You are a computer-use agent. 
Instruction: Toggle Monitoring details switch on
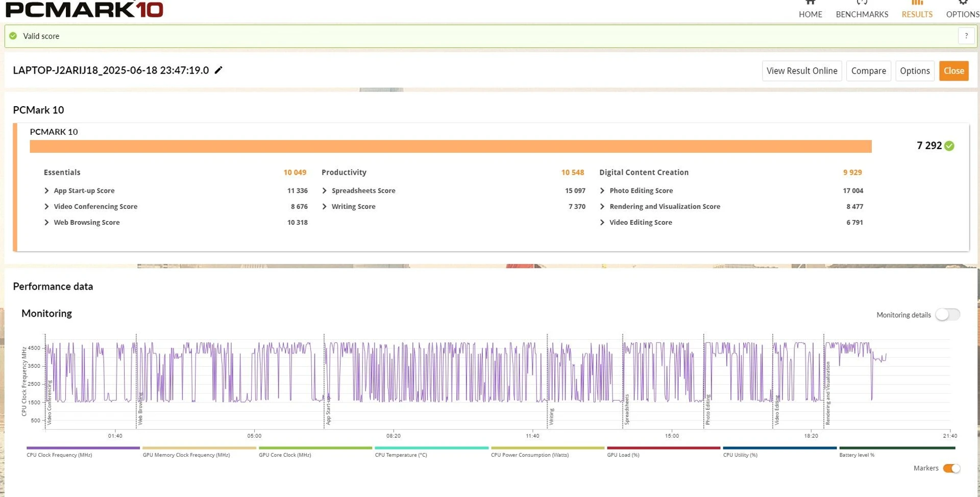(947, 315)
